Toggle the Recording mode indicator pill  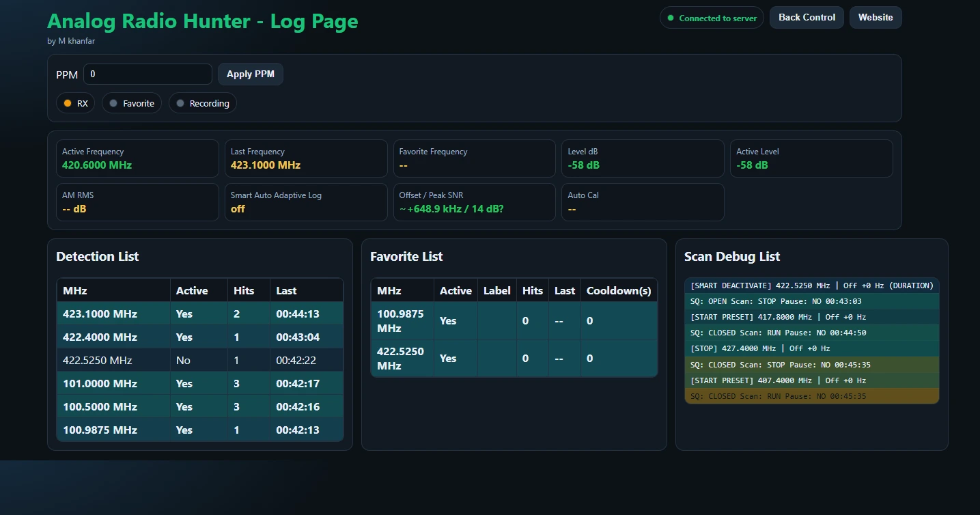pyautogui.click(x=202, y=103)
